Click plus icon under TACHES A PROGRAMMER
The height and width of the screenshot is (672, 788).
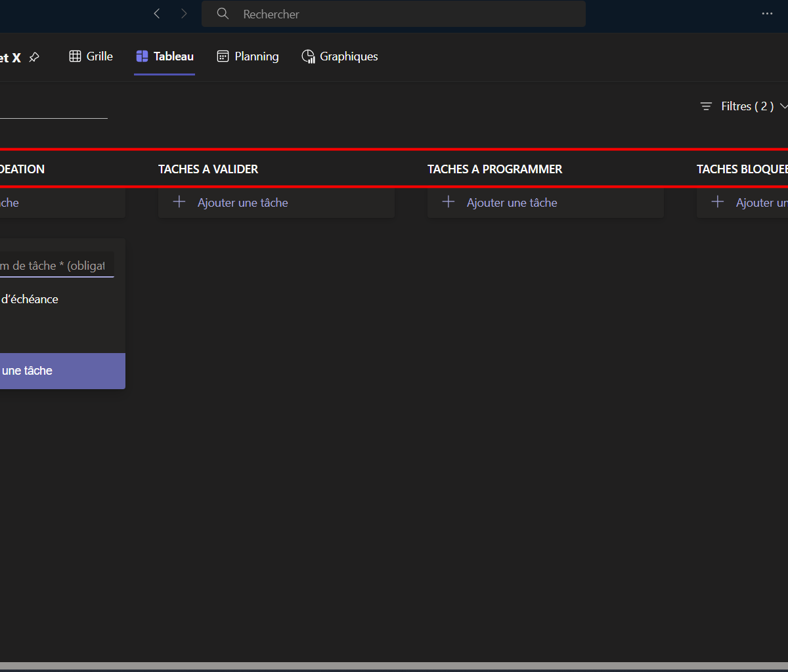(x=449, y=202)
